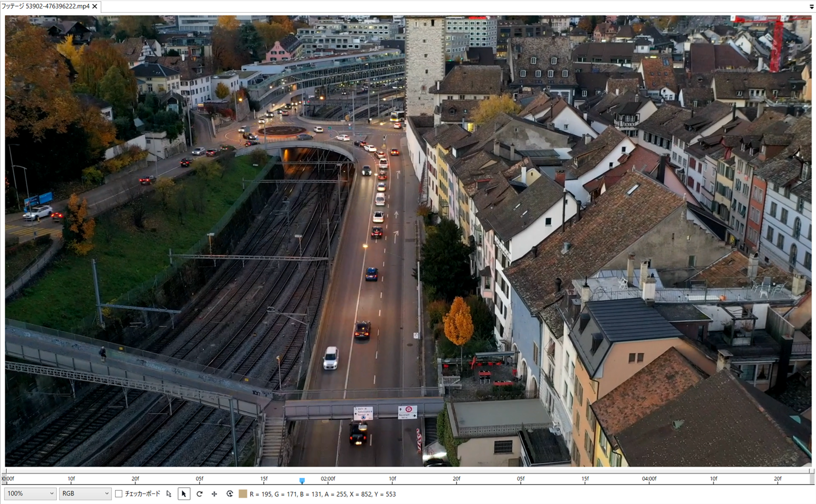The image size is (816, 504).
Task: Select the solid black arrow selection tool
Action: [184, 494]
